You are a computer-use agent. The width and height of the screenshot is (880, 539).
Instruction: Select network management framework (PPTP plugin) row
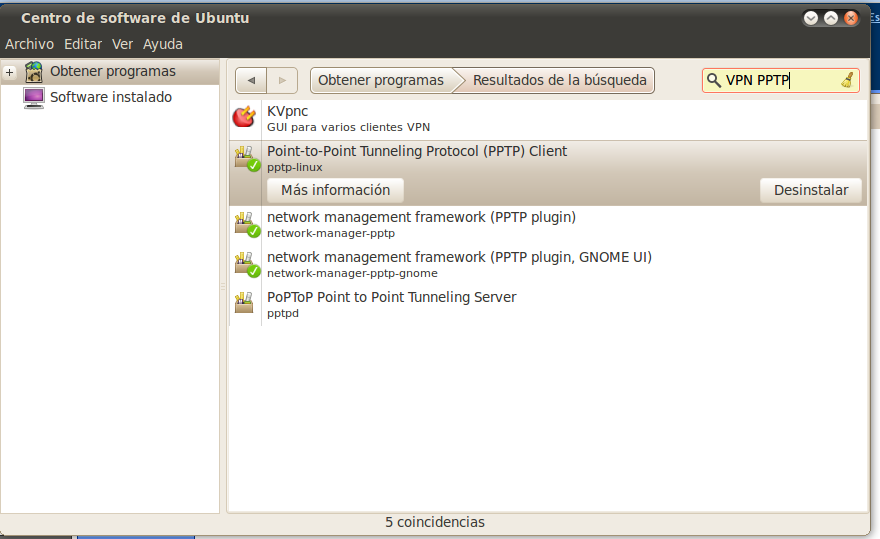click(548, 225)
